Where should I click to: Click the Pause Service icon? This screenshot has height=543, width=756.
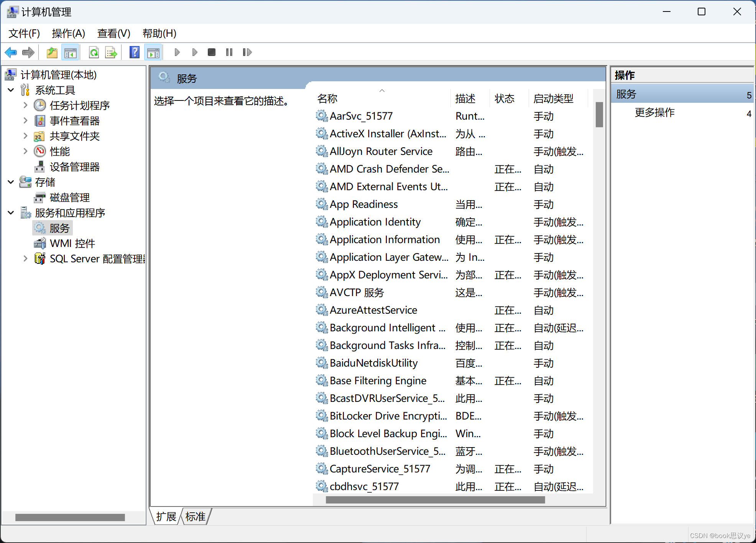click(x=229, y=52)
